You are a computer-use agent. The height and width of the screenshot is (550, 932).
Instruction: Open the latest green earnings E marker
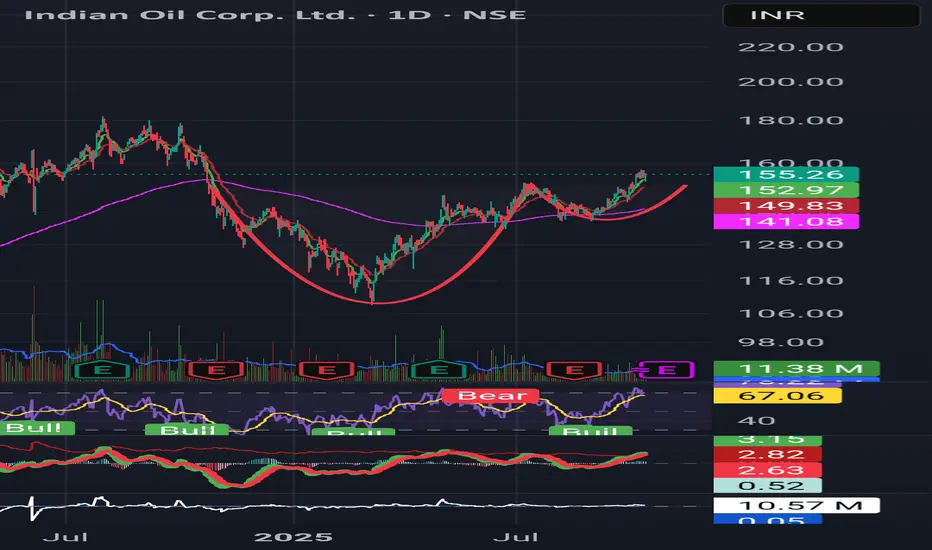point(439,370)
